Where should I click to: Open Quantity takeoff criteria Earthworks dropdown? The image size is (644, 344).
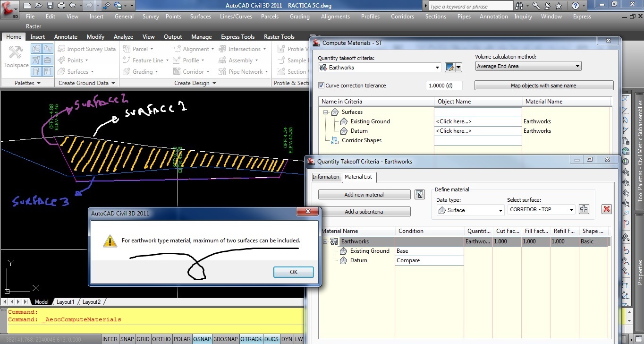click(437, 68)
